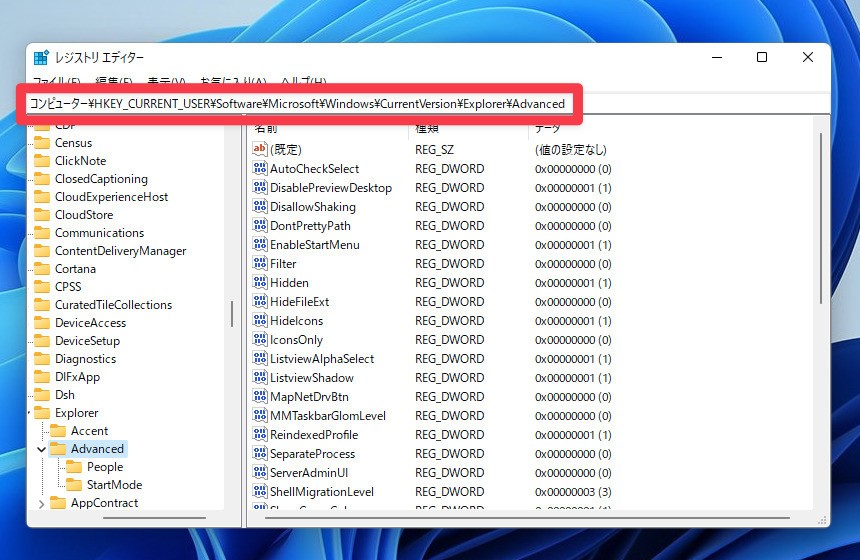Open the ファイル(F) menu

click(57, 81)
